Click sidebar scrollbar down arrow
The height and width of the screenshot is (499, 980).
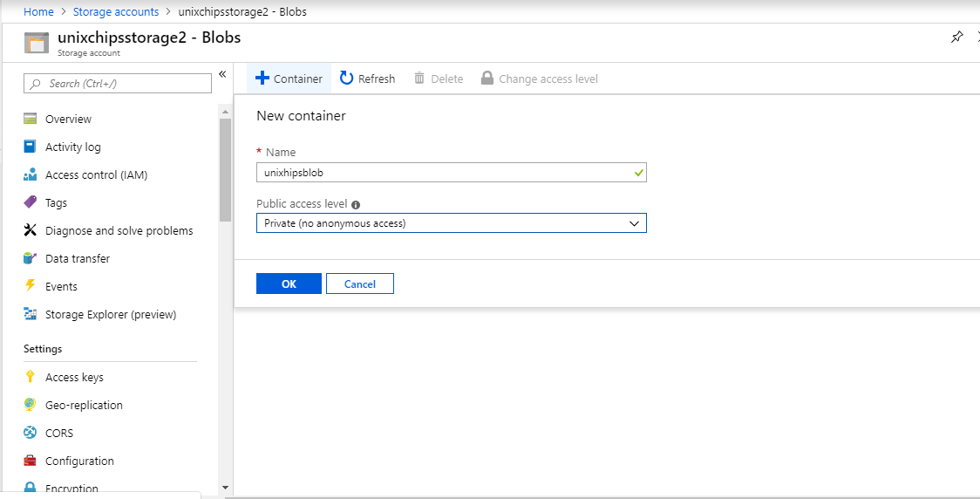[226, 487]
